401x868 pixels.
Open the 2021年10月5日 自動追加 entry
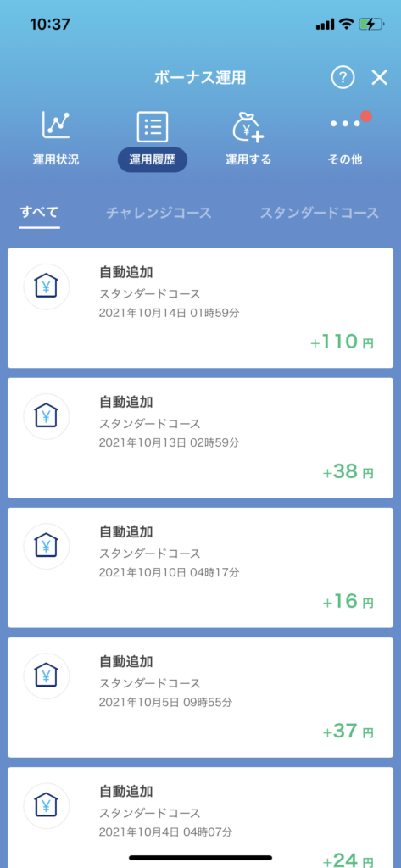(x=200, y=698)
